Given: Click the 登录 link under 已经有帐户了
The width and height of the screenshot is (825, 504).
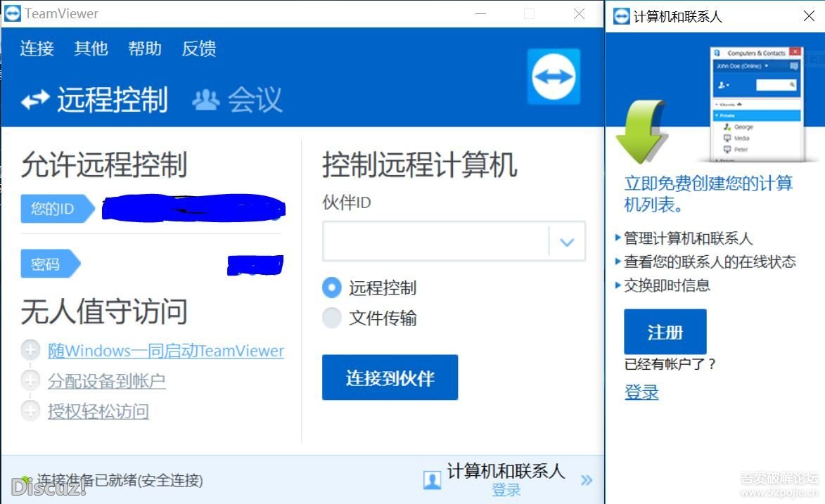Looking at the screenshot, I should click(x=641, y=392).
